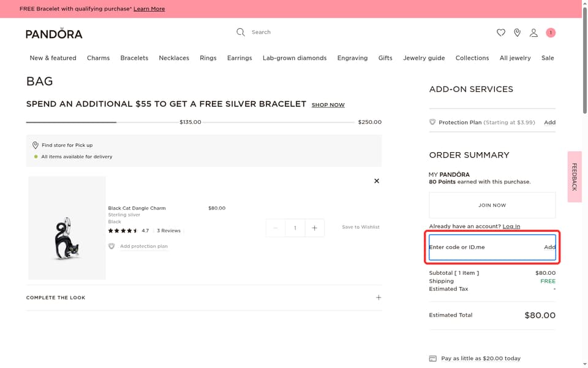Screen dimensions: 588x368
Task: Open the Bracelets menu
Action: coord(134,58)
